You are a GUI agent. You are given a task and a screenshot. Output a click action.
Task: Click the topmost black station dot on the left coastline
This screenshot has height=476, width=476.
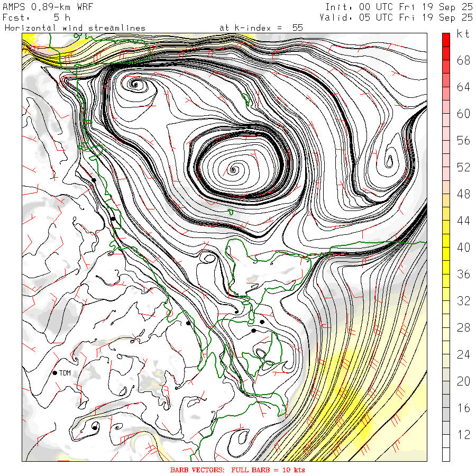pos(94,180)
